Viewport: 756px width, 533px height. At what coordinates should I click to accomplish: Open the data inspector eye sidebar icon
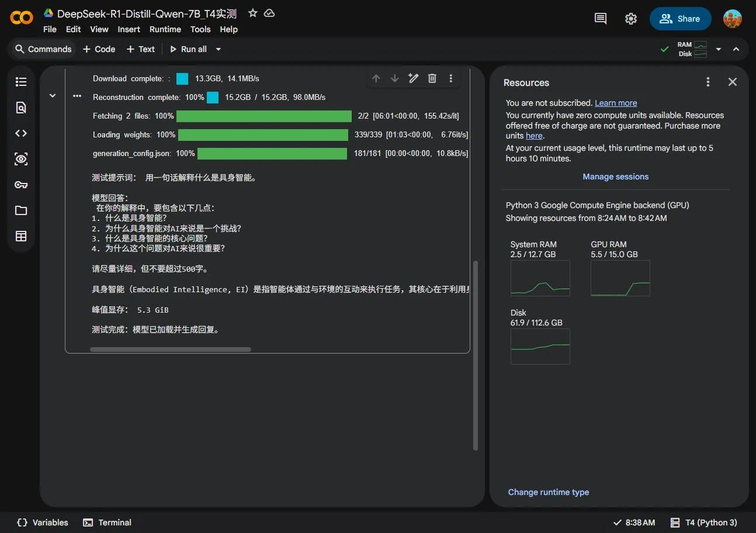pyautogui.click(x=21, y=159)
